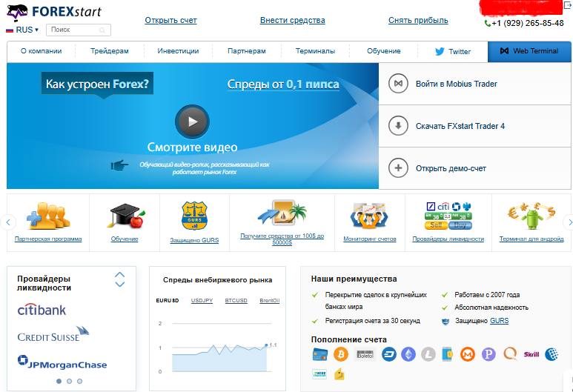Select the Boleto payment icon
The height and width of the screenshot is (392, 573).
coord(365,354)
